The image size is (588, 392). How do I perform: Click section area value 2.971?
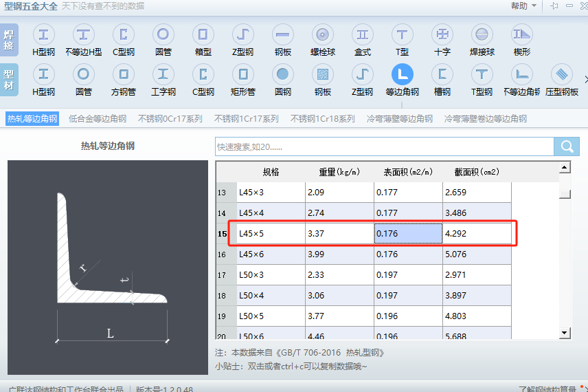click(x=477, y=275)
